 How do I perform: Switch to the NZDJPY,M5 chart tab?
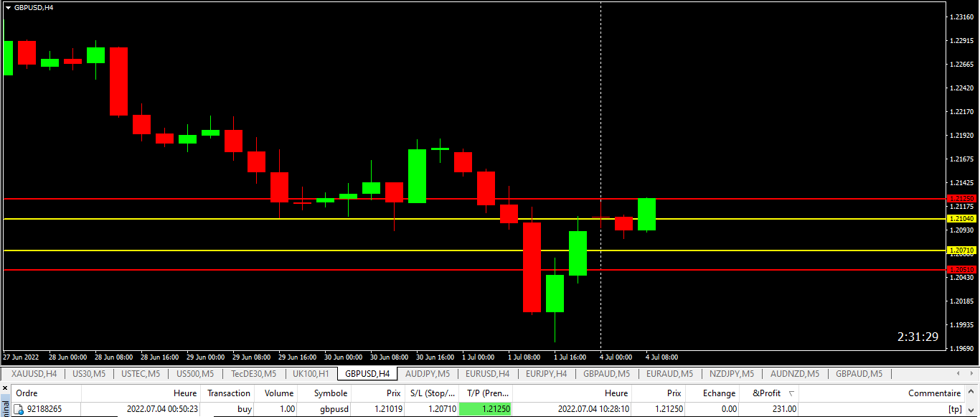coord(732,373)
